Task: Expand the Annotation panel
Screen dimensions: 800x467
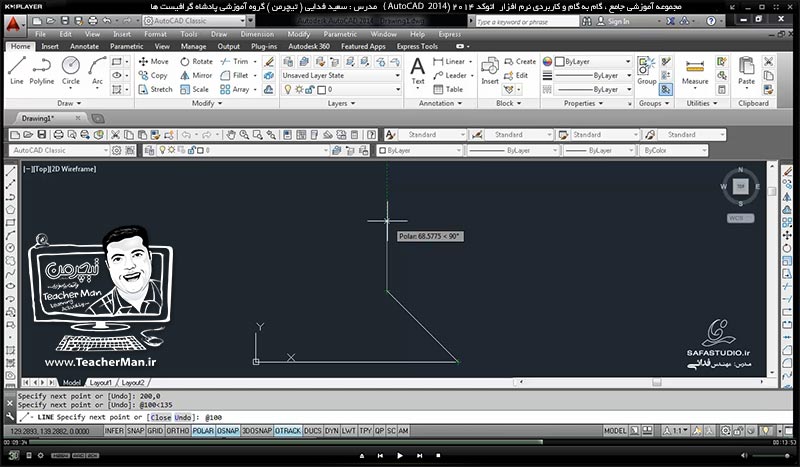Action: (x=440, y=103)
